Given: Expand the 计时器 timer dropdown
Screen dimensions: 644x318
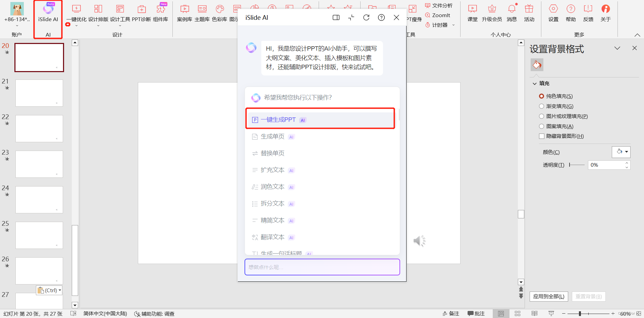Looking at the screenshot, I should point(453,24).
